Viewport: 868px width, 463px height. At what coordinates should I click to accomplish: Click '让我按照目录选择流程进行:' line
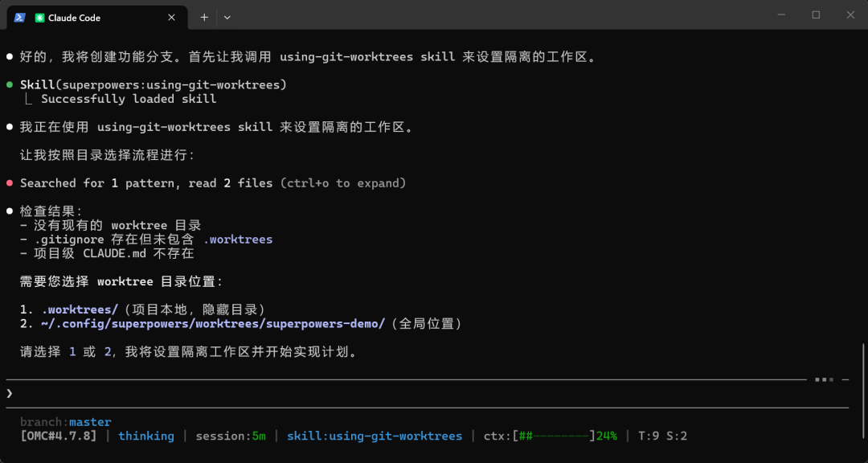(x=108, y=155)
